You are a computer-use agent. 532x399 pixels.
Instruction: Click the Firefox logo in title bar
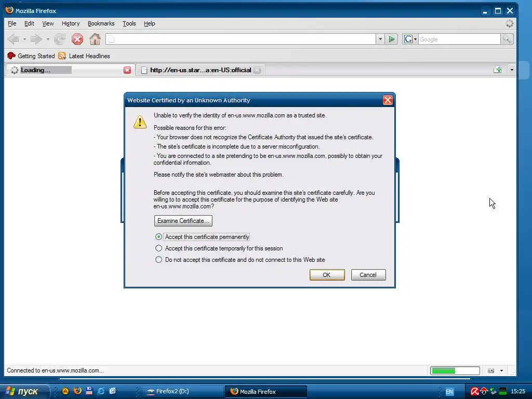coord(9,10)
